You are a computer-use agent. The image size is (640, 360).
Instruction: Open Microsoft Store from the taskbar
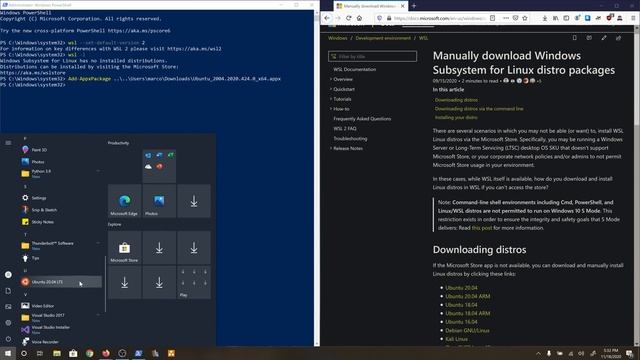(73, 353)
